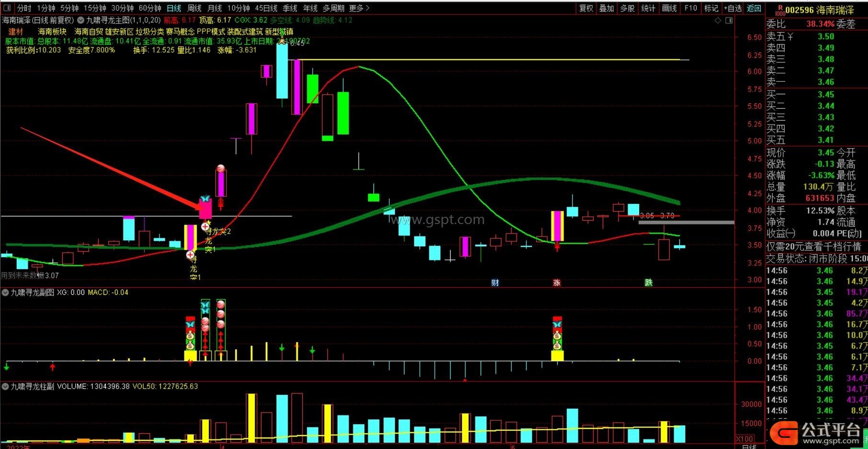Click the lowest 寻龙突1 plus-circle marker
This screenshot has width=868, height=449.
coord(191,255)
